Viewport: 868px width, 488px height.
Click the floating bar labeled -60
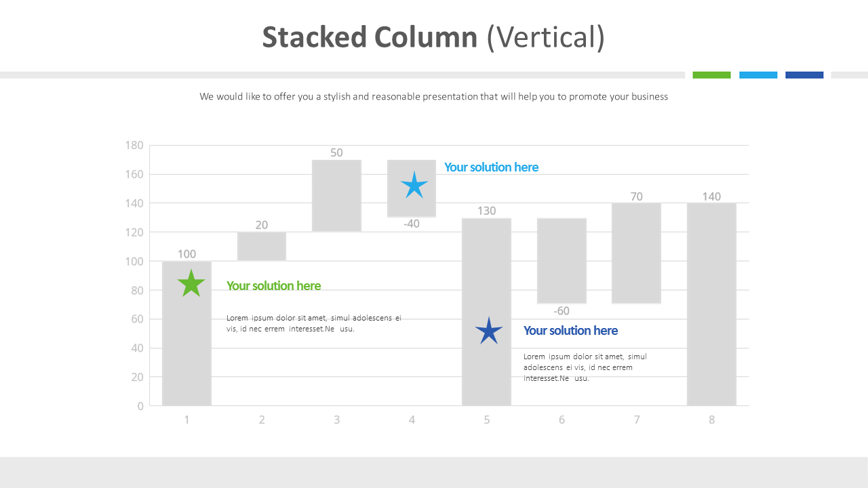tap(561, 260)
